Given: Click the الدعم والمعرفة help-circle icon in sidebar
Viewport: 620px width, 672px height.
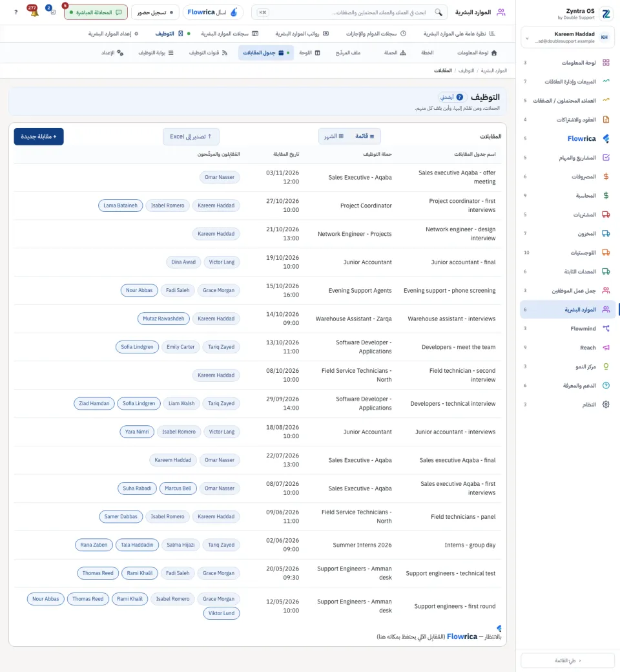Looking at the screenshot, I should click(606, 386).
